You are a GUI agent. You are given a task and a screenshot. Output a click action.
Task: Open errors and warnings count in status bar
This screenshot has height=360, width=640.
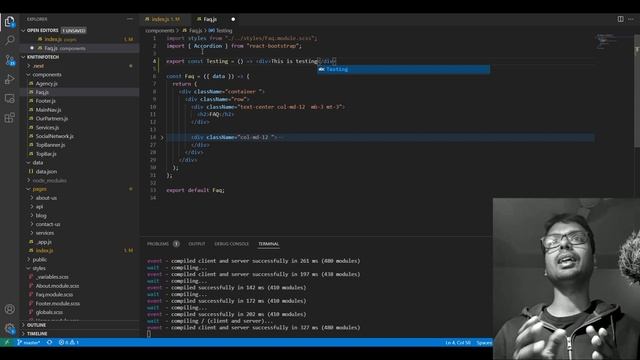(x=69, y=342)
